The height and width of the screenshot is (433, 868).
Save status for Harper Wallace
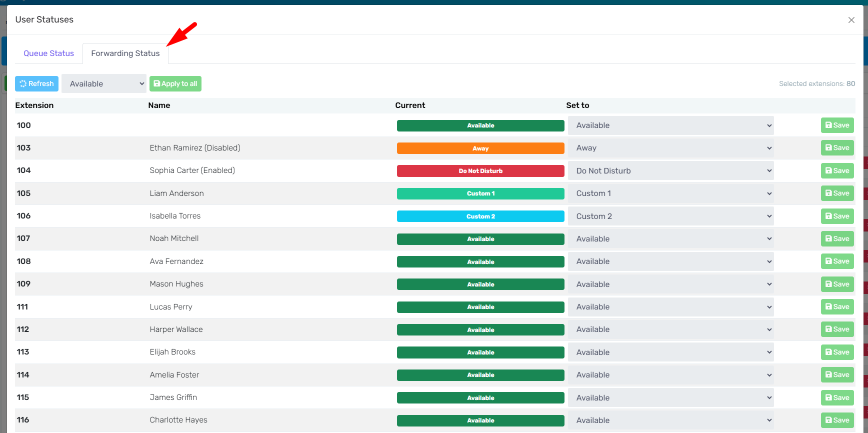pyautogui.click(x=837, y=329)
